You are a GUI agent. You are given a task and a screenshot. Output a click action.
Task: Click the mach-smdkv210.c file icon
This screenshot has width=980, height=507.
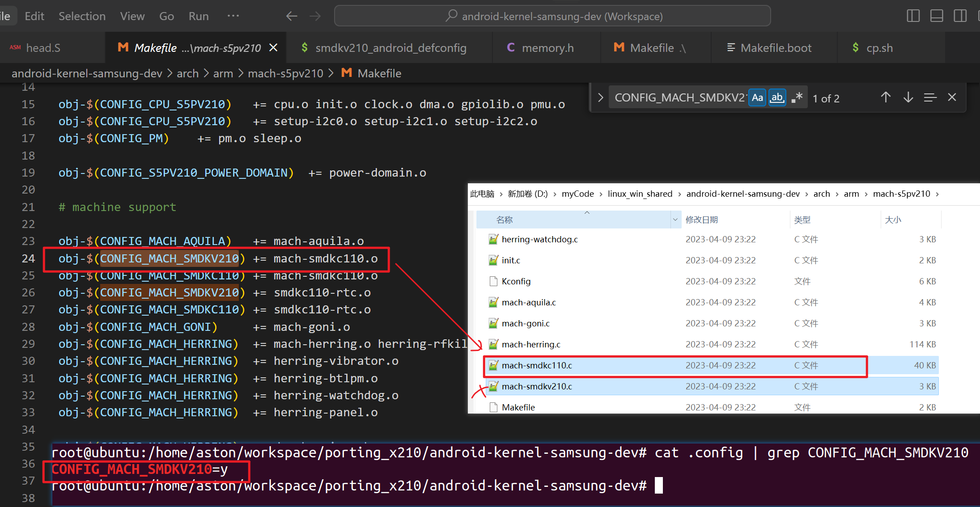(x=493, y=386)
